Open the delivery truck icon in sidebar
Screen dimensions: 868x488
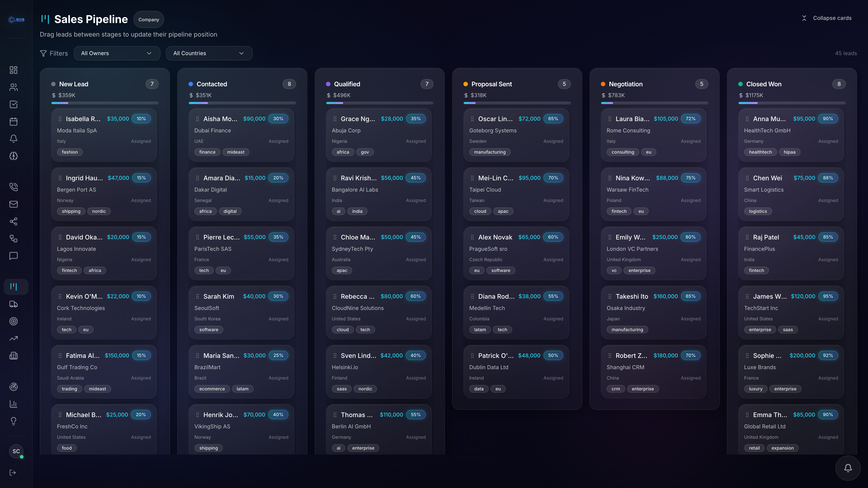[x=14, y=304]
